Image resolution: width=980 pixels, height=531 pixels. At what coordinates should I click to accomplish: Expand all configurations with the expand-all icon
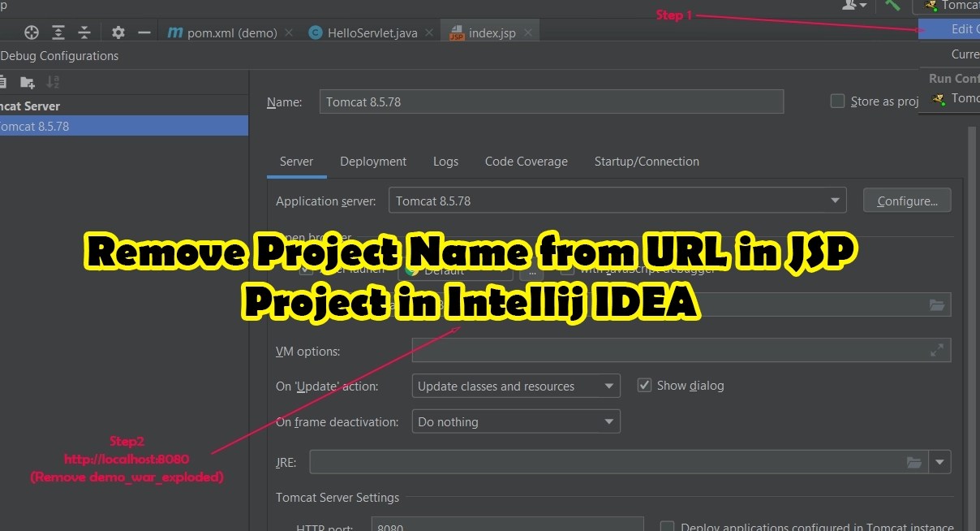tap(58, 32)
